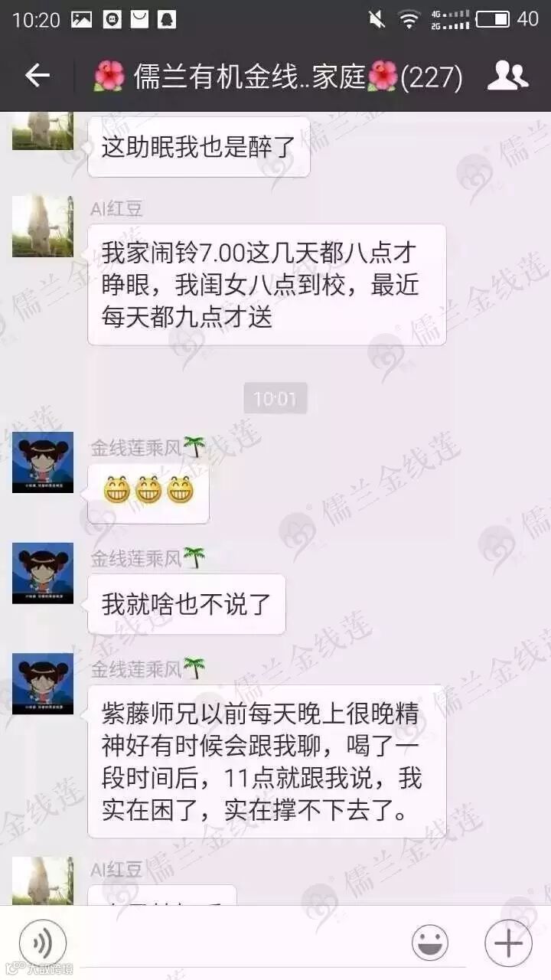Tap the shopping bag notification icon
Image resolution: width=551 pixels, height=980 pixels.
tap(139, 20)
